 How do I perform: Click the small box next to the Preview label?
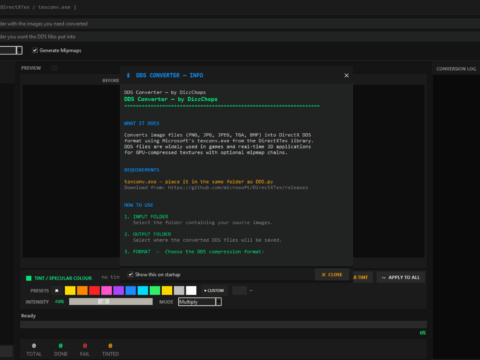click(55, 68)
